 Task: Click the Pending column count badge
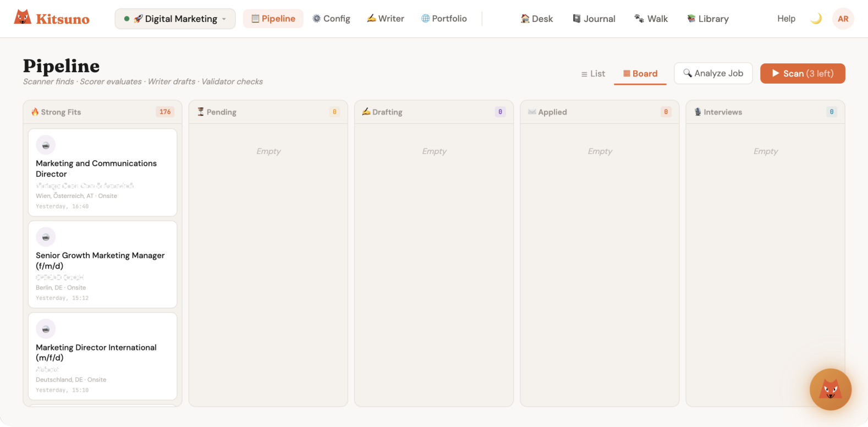[334, 112]
